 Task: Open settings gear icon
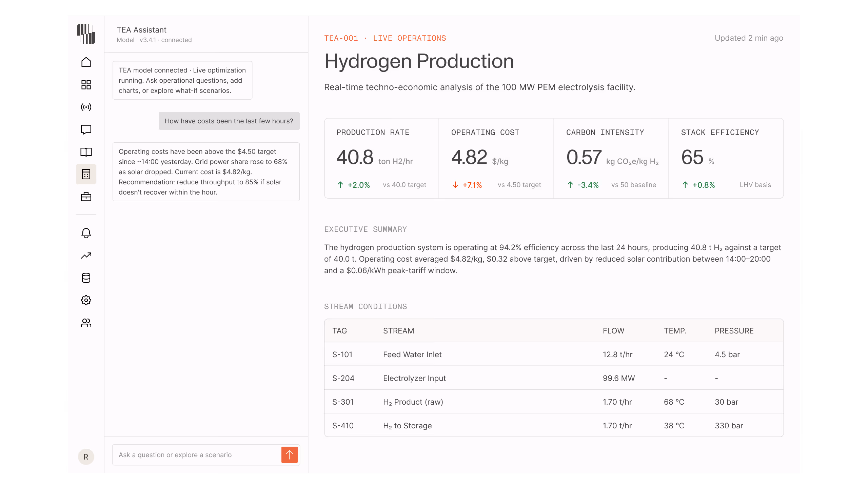pyautogui.click(x=86, y=300)
